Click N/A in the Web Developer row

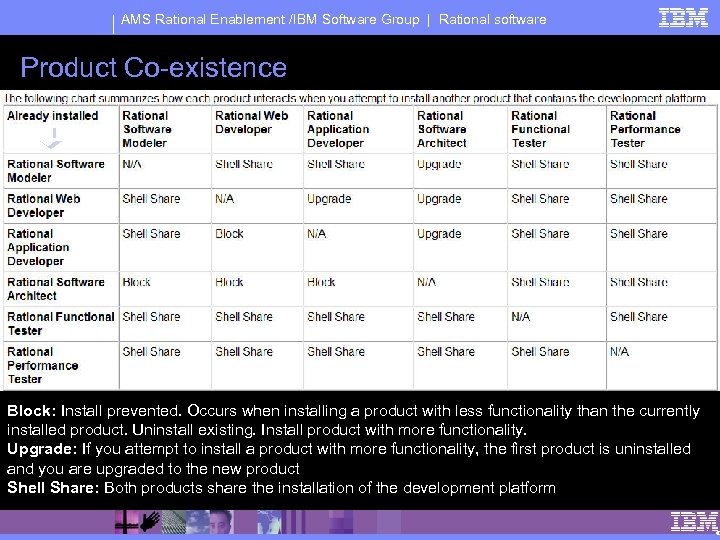(225, 199)
